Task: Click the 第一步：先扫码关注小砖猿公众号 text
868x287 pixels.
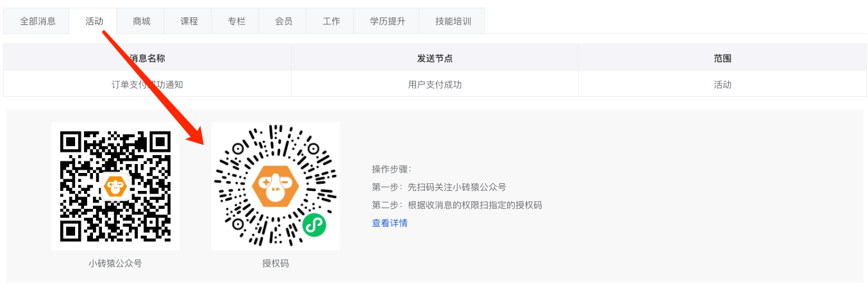Action: pos(439,187)
